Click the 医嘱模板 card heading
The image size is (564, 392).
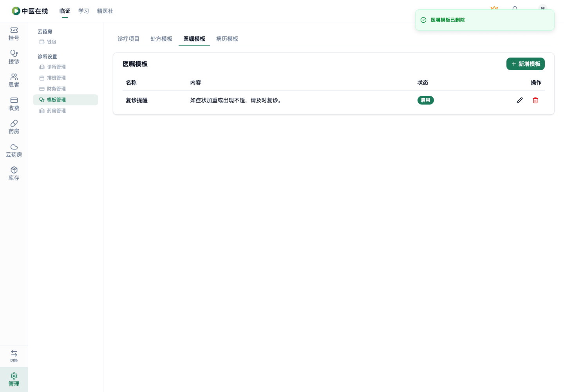pyautogui.click(x=135, y=64)
